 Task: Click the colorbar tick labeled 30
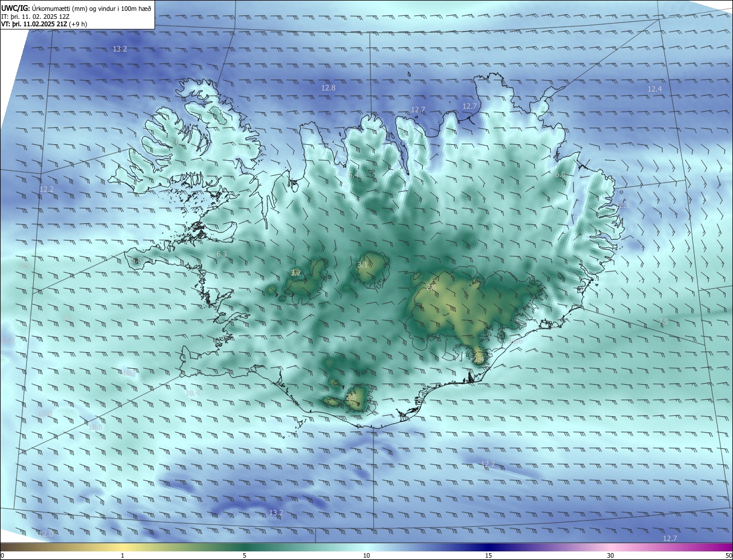point(610,555)
